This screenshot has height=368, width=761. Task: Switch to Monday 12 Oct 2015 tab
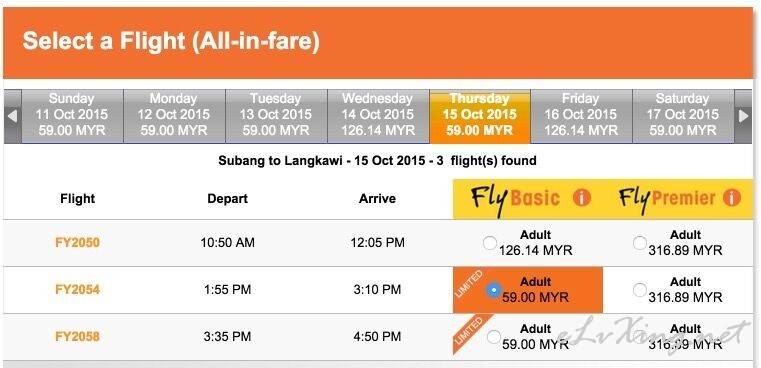[174, 116]
